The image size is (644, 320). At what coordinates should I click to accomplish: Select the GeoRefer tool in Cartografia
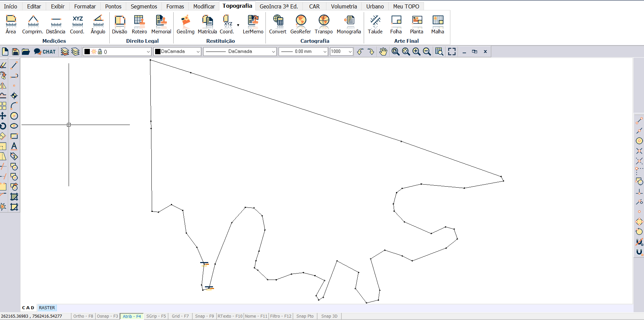coord(300,24)
